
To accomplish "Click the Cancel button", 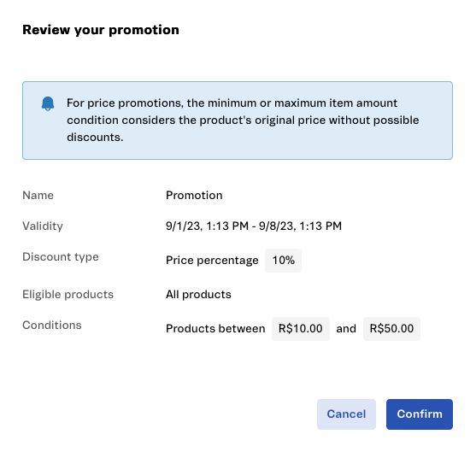I will pyautogui.click(x=346, y=414).
